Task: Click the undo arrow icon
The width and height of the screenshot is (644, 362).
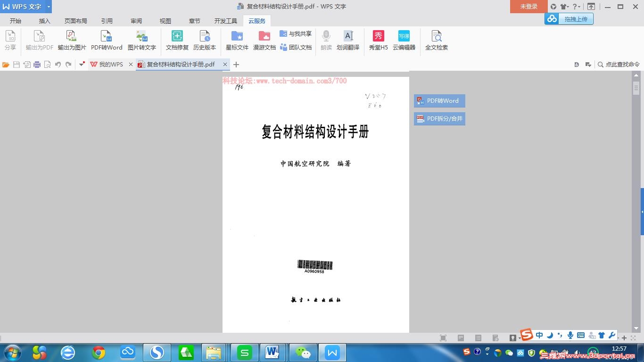Action: (58, 65)
